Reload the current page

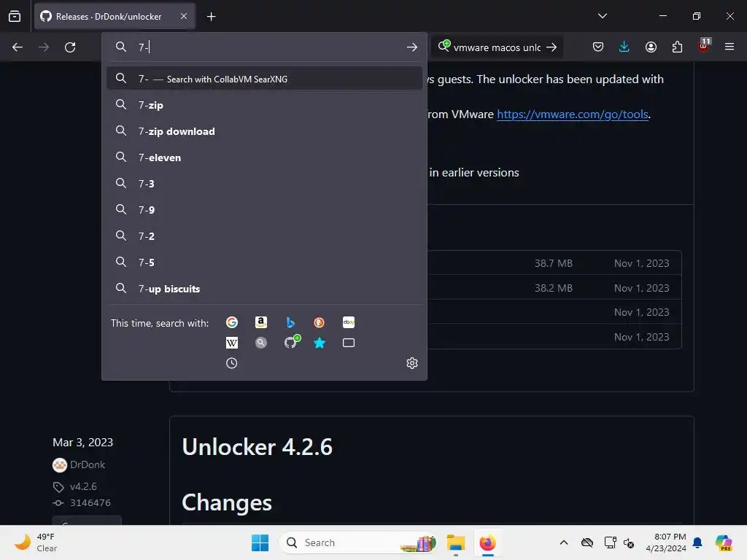coord(70,47)
